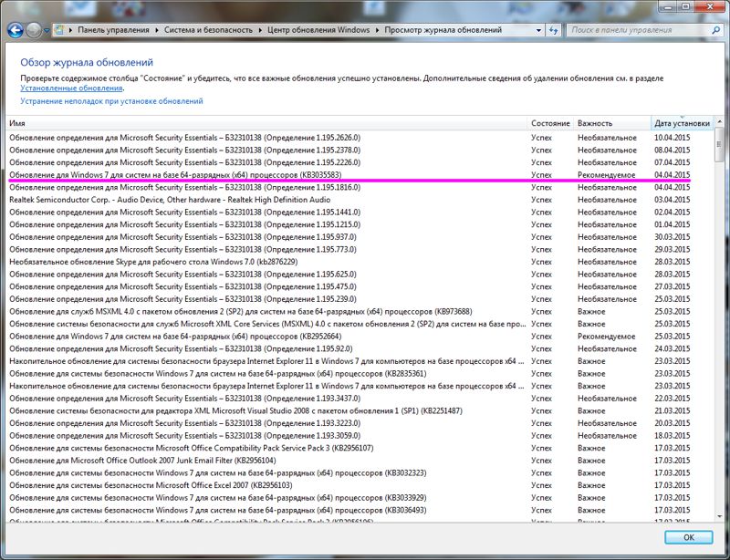This screenshot has height=560, width=730.
Task: Select 'Панель управления' breadcrumb
Action: 113,30
